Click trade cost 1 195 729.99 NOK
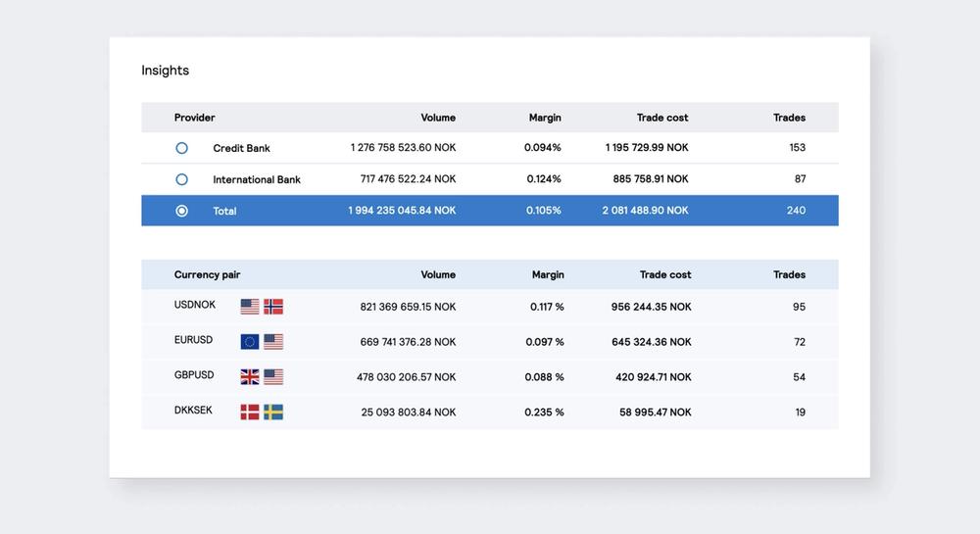The width and height of the screenshot is (980, 534). point(647,147)
